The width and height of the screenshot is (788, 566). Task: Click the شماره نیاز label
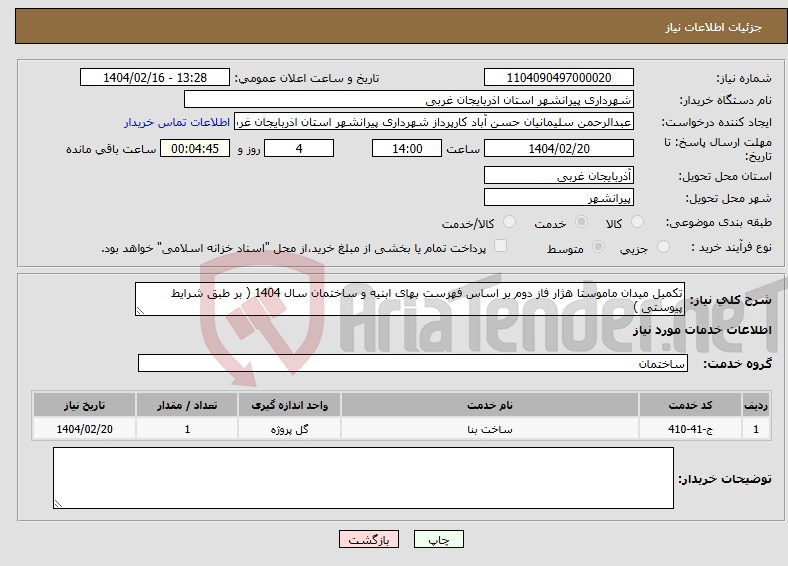(x=744, y=78)
